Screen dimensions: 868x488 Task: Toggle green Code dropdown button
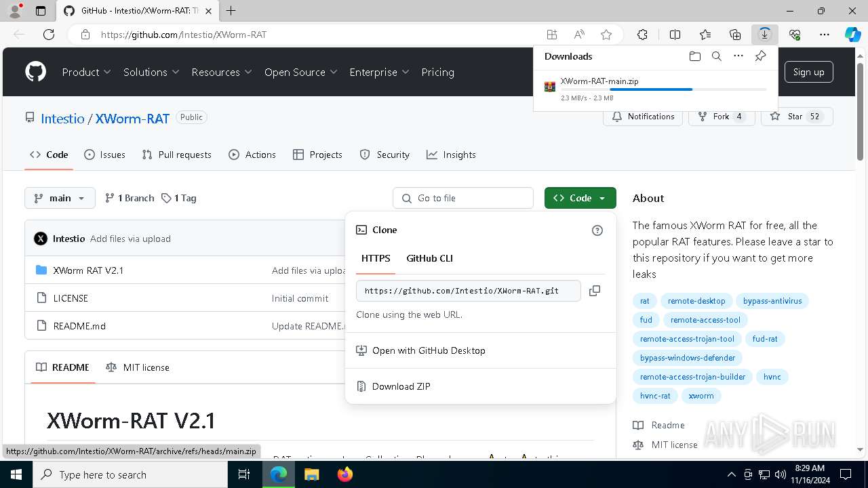click(580, 198)
